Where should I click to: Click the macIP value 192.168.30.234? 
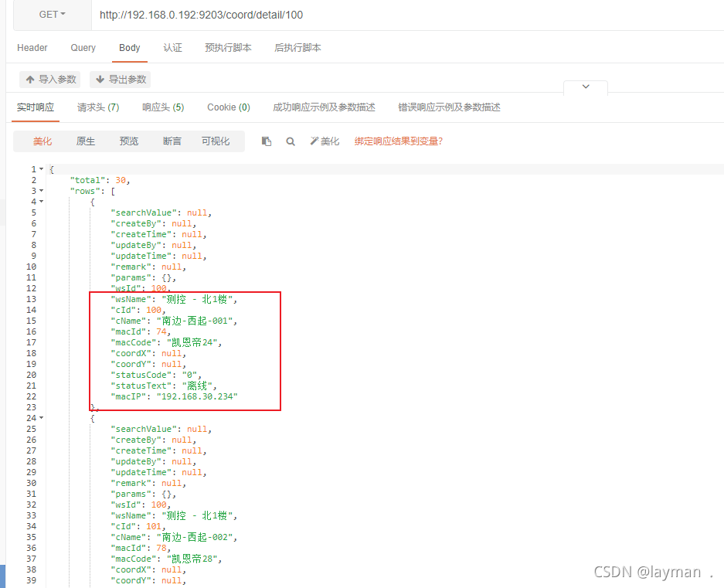(x=197, y=396)
